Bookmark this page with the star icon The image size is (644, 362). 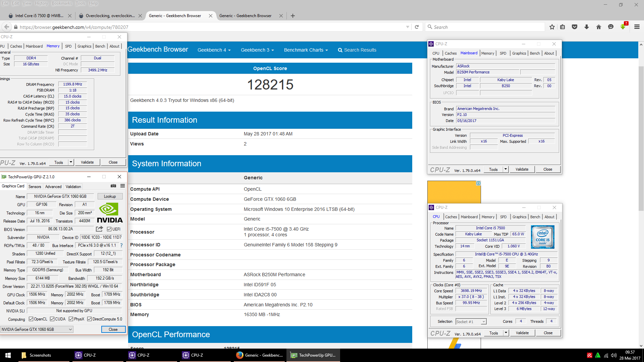pos(552,27)
